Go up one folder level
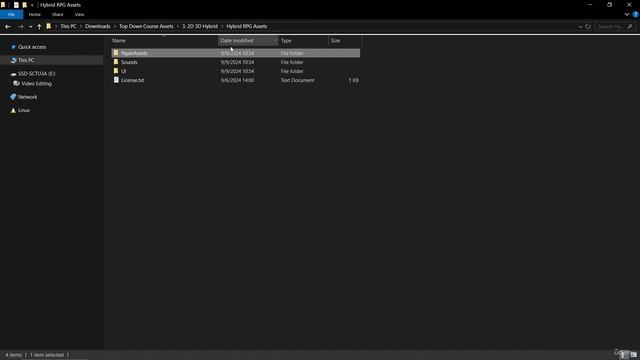Image resolution: width=640 pixels, height=360 pixels. (x=39, y=27)
